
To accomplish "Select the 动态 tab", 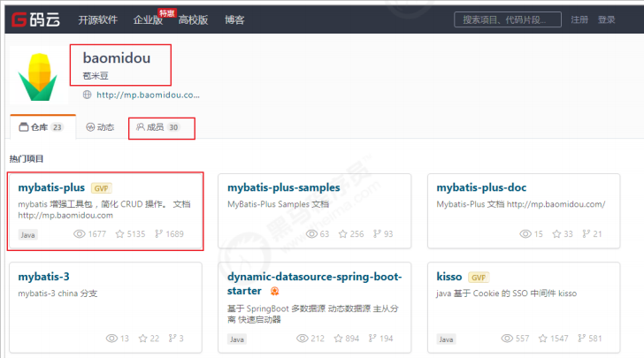I will pos(100,127).
